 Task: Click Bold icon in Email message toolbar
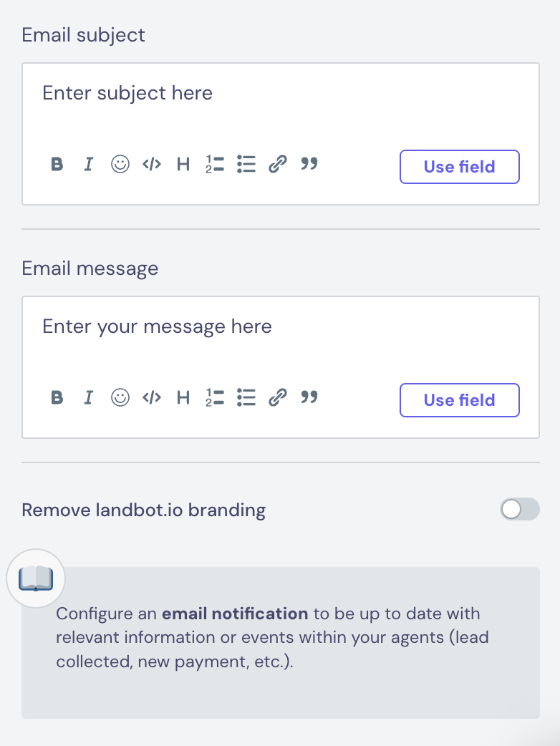point(57,397)
